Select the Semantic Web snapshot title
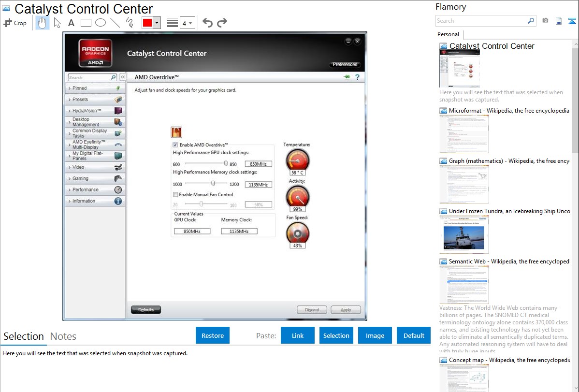Viewport: 579px width, 392px height. pos(509,261)
